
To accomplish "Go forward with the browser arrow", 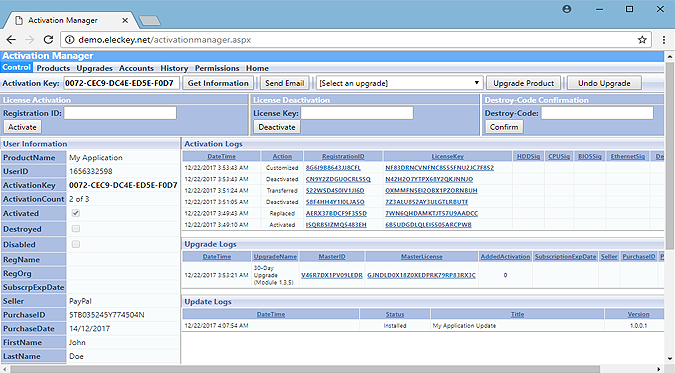I will click(x=29, y=40).
